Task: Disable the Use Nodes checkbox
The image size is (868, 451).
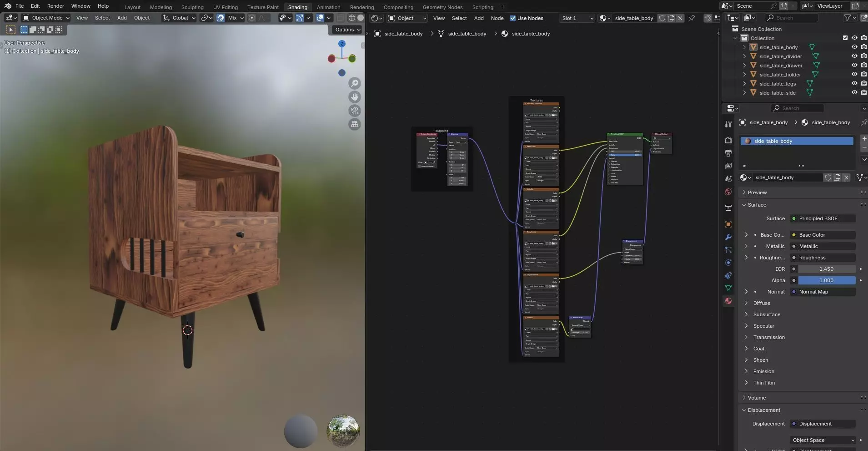Action: [x=513, y=18]
